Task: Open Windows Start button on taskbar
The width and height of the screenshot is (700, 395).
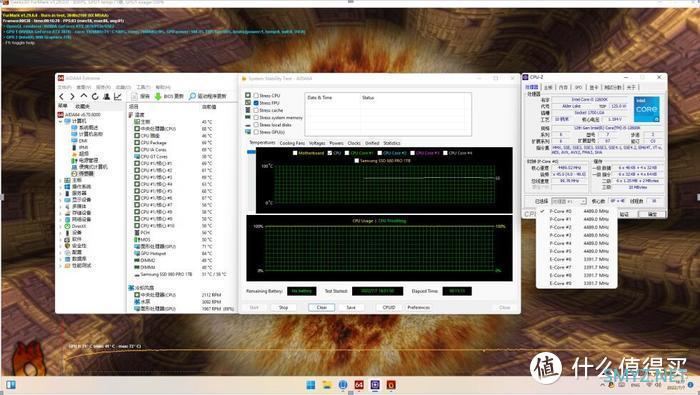Action: click(311, 385)
